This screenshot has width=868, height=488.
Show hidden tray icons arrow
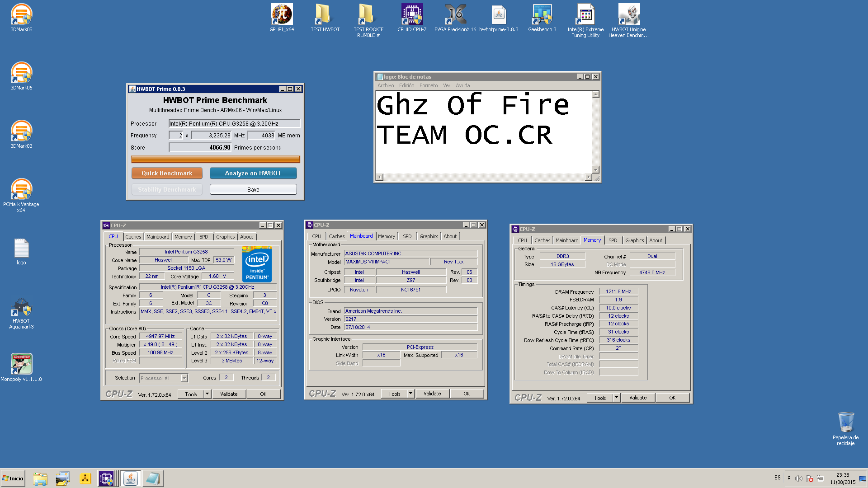789,478
